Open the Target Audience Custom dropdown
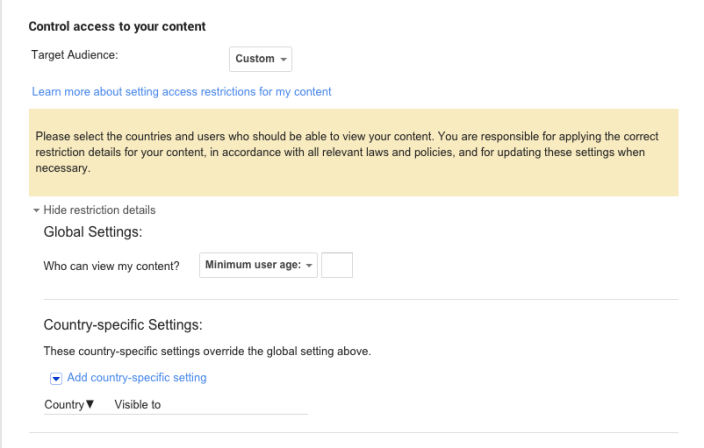This screenshot has height=448, width=704. point(259,59)
